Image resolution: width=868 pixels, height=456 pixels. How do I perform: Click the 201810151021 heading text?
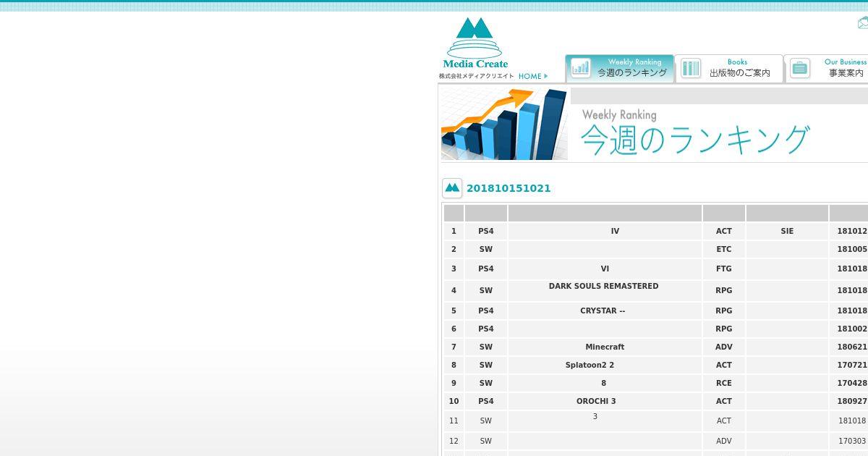pyautogui.click(x=509, y=188)
